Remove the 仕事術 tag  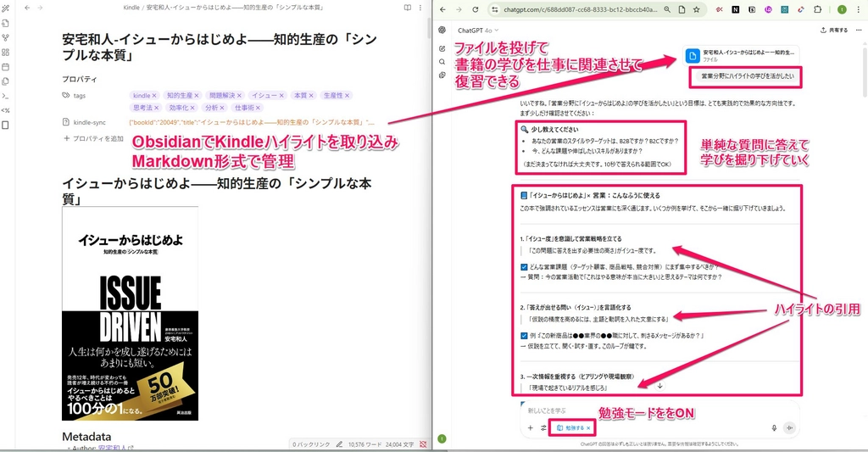click(259, 108)
